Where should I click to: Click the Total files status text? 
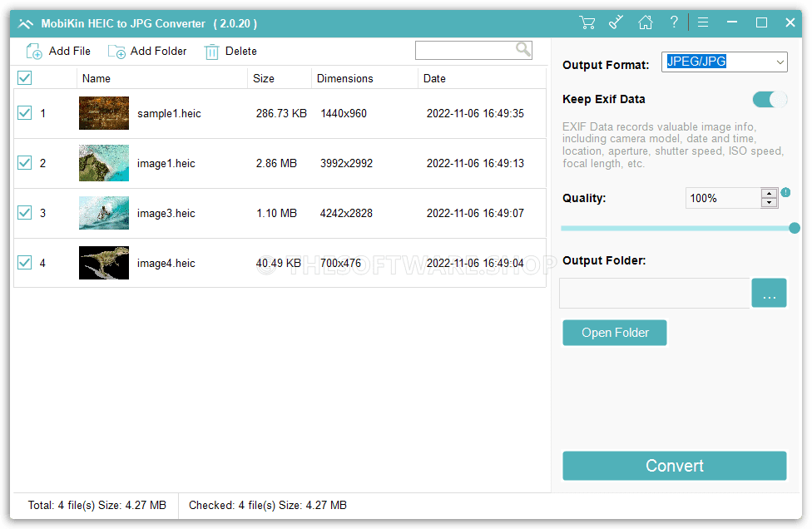pos(97,505)
